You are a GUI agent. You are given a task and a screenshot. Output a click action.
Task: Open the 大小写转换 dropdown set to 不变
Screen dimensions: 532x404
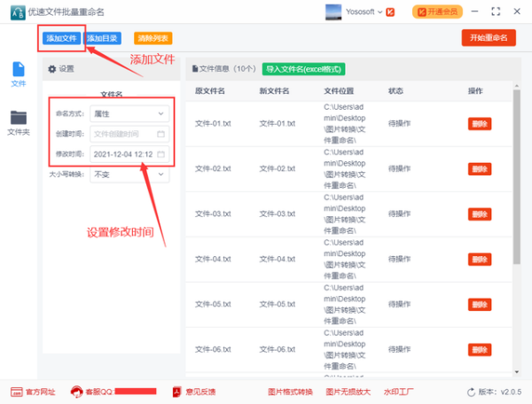(x=129, y=175)
